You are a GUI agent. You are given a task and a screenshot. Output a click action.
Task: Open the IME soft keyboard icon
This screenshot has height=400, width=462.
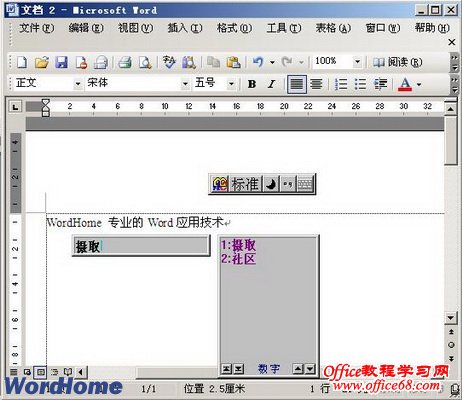click(x=305, y=184)
